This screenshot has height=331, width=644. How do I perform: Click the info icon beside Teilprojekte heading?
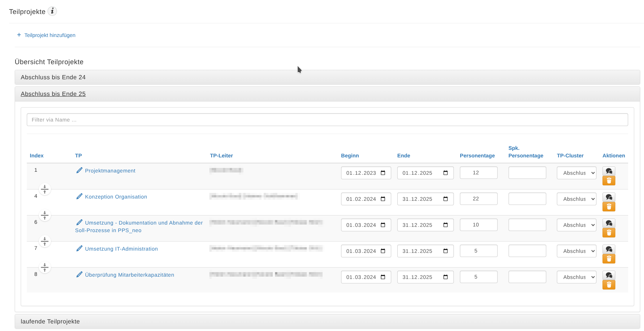52,11
